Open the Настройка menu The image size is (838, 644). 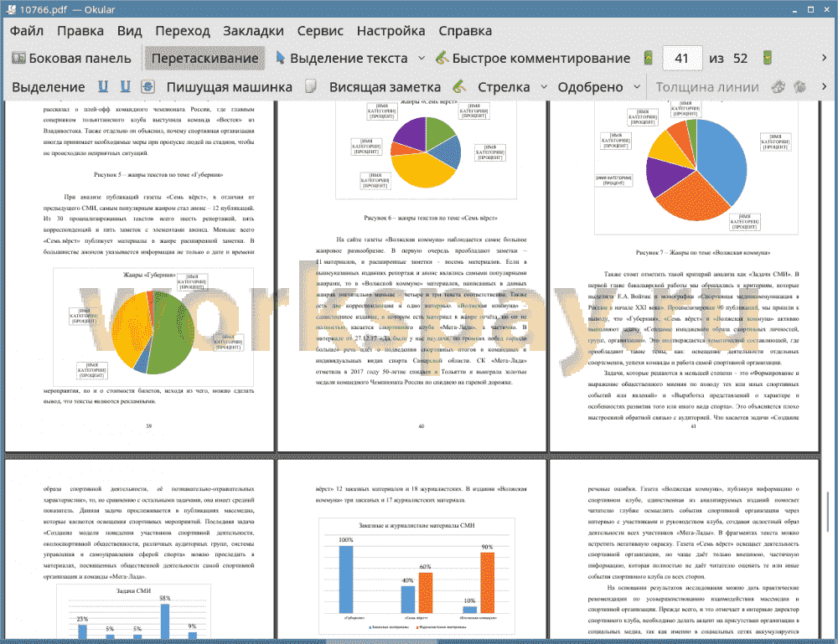click(391, 31)
